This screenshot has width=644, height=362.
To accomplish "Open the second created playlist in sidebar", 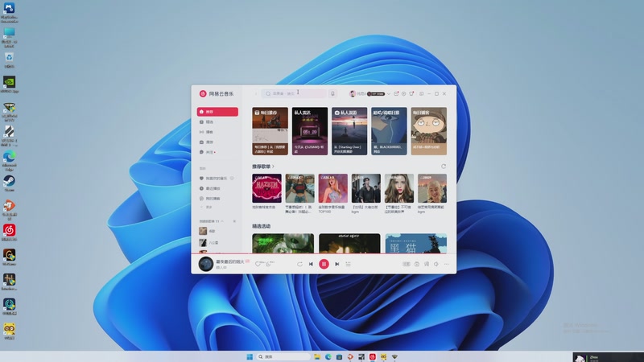I will click(217, 243).
